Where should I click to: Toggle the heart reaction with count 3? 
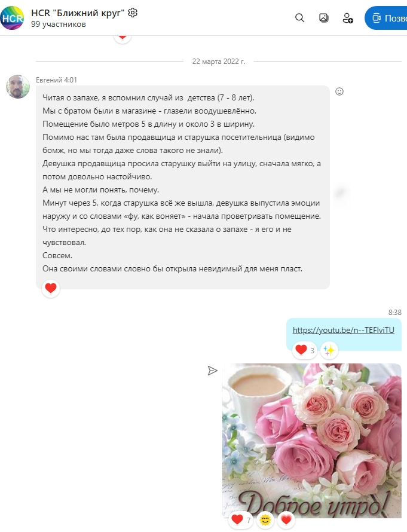coord(305,350)
